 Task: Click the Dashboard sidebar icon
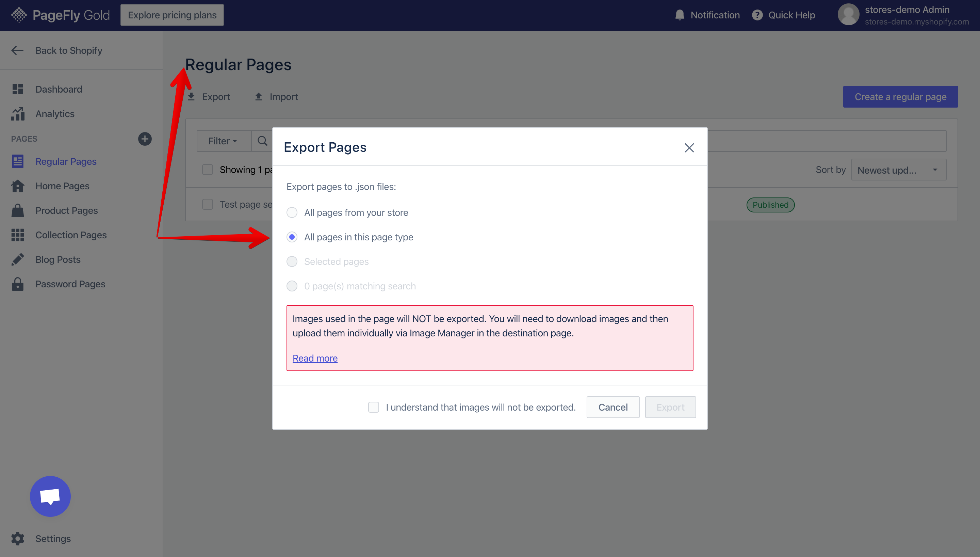click(18, 89)
